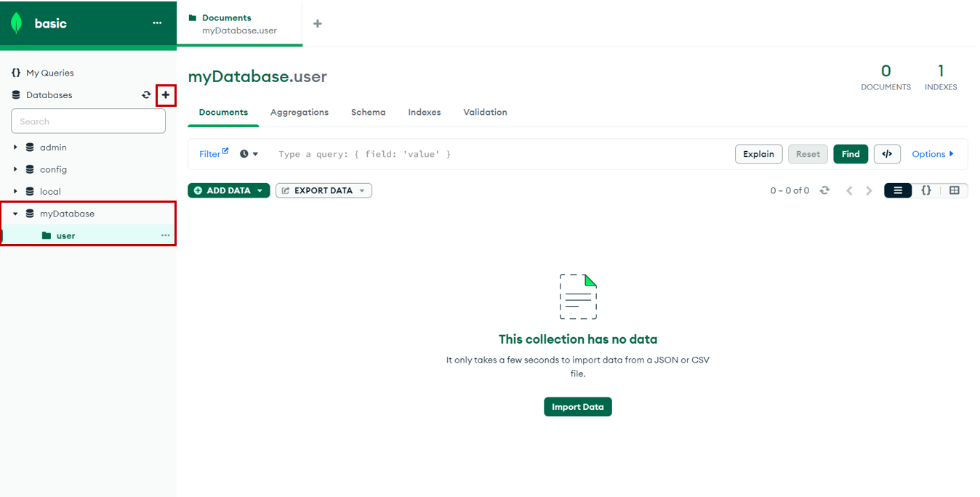Viewport: 980px width, 497px height.
Task: Switch to the Schema tab
Action: (x=368, y=112)
